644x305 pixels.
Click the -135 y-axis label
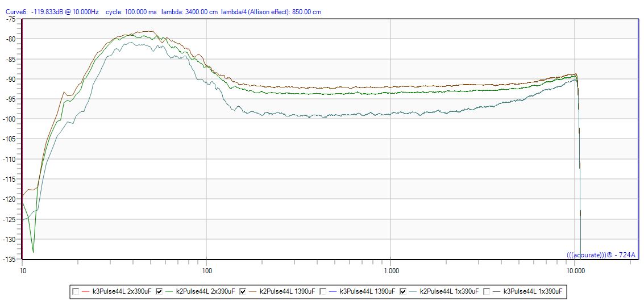pos(9,259)
